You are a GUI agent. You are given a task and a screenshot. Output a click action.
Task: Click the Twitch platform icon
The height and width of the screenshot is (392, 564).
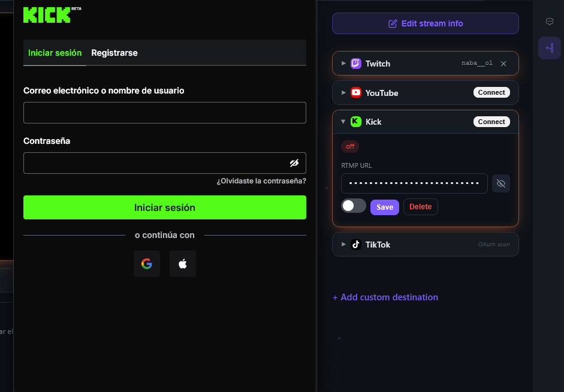(356, 64)
